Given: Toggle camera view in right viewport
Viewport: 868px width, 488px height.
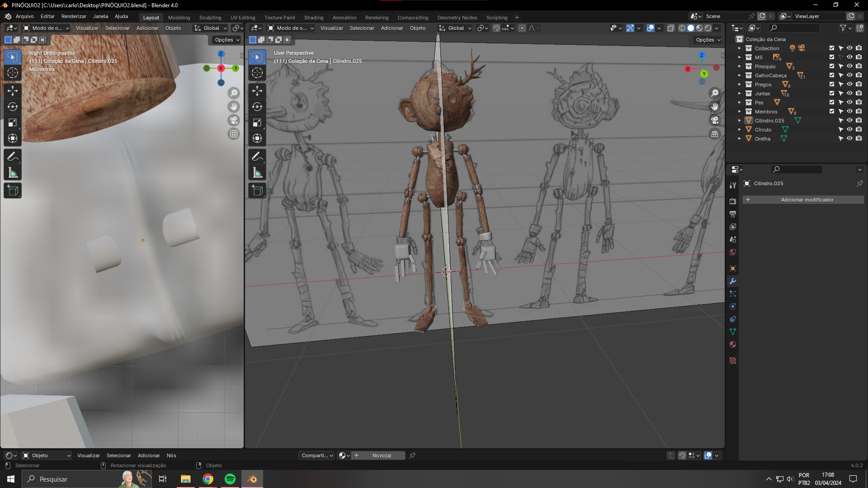Looking at the screenshot, I should pyautogui.click(x=715, y=120).
